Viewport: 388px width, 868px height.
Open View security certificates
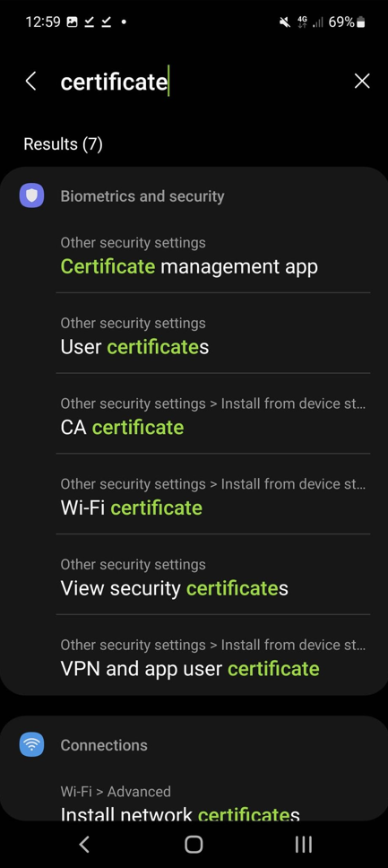(x=213, y=578)
